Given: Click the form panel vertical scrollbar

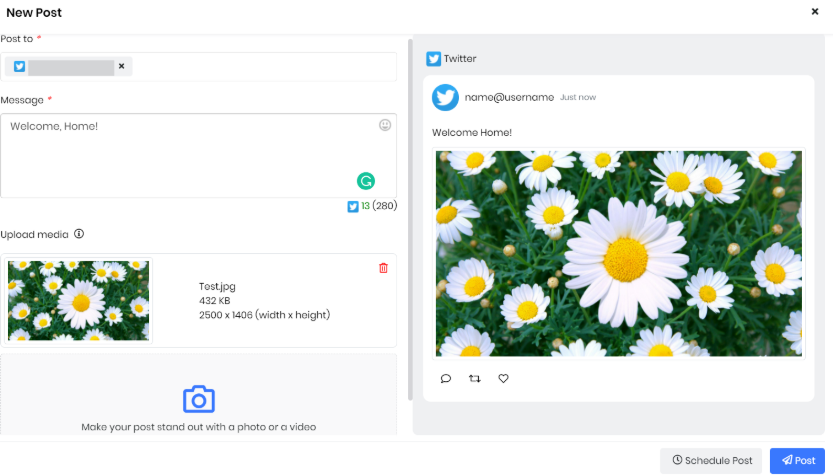Looking at the screenshot, I should (410, 219).
